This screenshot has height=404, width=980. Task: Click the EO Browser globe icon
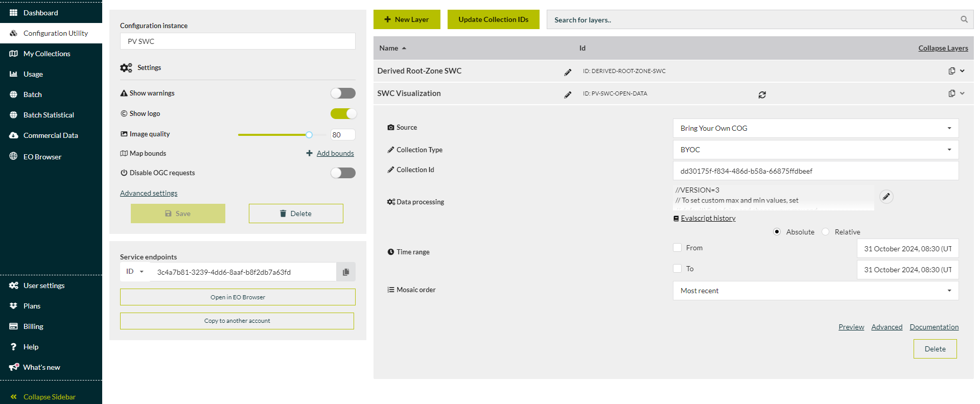click(x=14, y=156)
